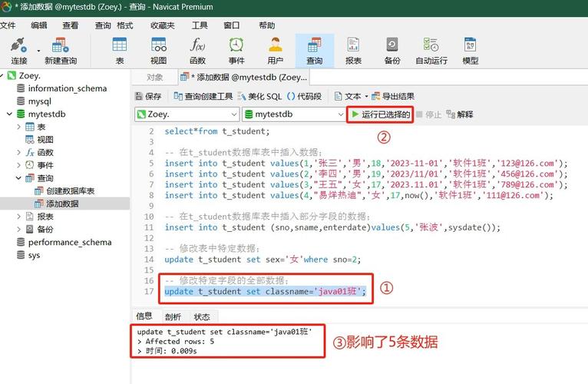Open the 用户 users toolbar icon
Viewport: 588px width, 384px height.
276,51
